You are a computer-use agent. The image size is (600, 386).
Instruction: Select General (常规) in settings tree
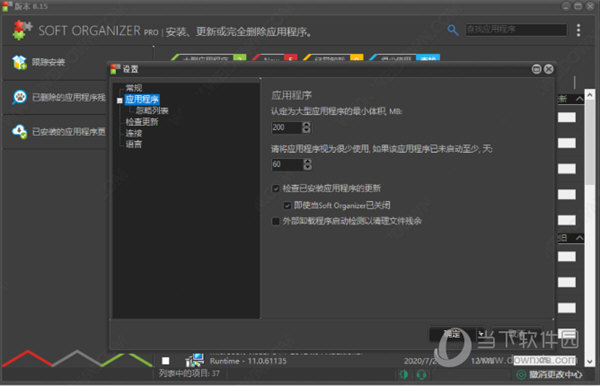(x=134, y=88)
